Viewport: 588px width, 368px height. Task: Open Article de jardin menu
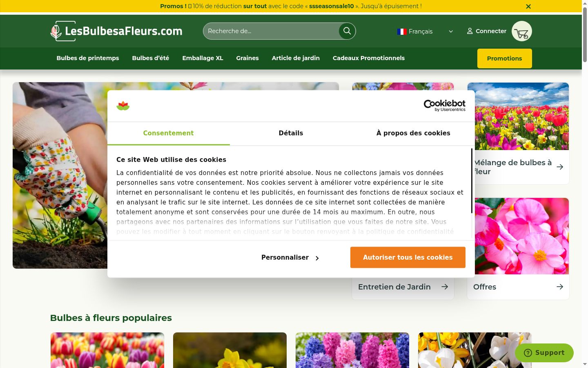tap(296, 58)
